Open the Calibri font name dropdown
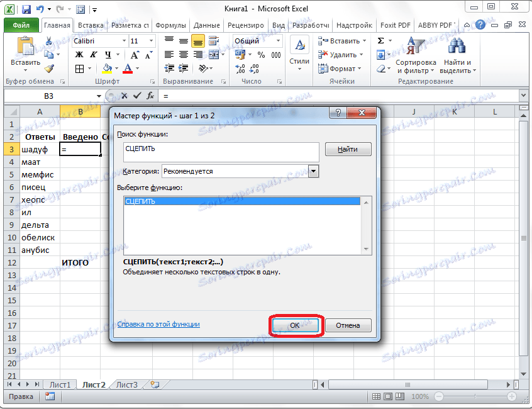The image size is (532, 409). click(124, 41)
